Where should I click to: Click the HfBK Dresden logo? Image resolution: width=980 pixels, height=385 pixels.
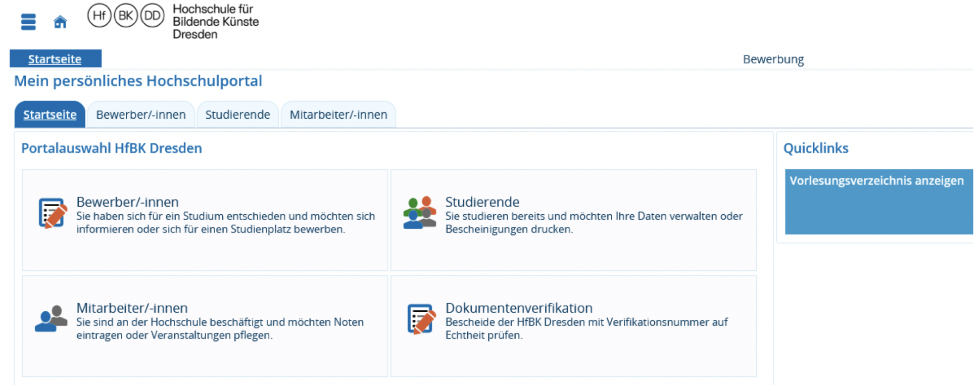pos(126,16)
